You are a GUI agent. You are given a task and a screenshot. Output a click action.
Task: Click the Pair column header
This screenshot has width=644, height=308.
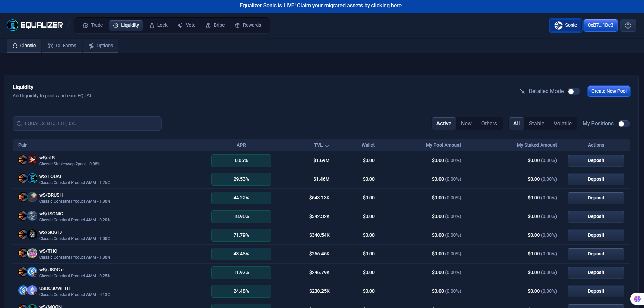[x=22, y=145]
